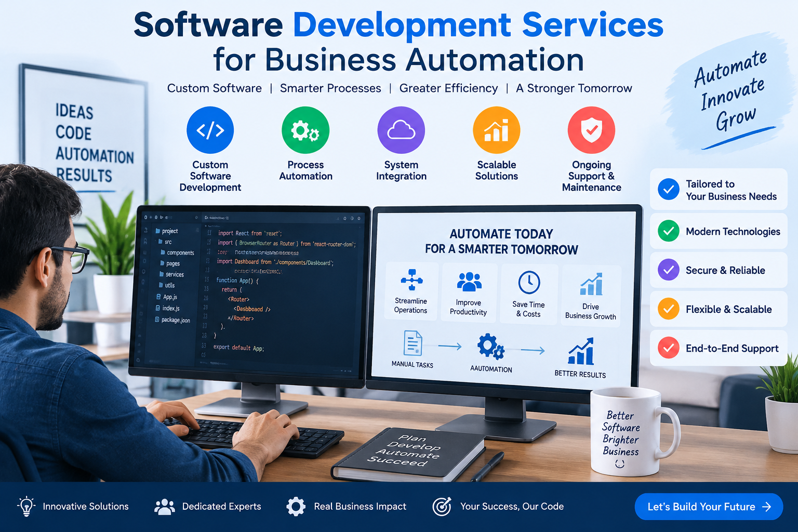This screenshot has height=532, width=798.
Task: Click the Flexible & Scalable feature card
Action: (x=719, y=309)
